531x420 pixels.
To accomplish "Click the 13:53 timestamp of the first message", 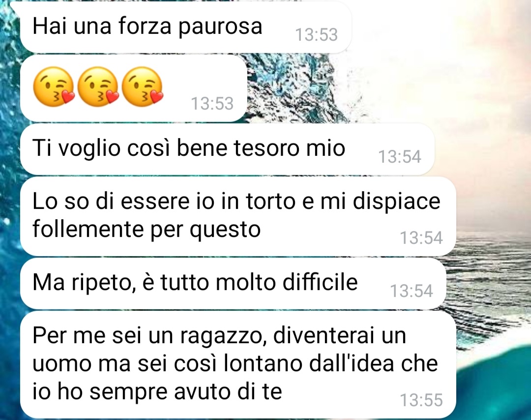I will (x=316, y=34).
